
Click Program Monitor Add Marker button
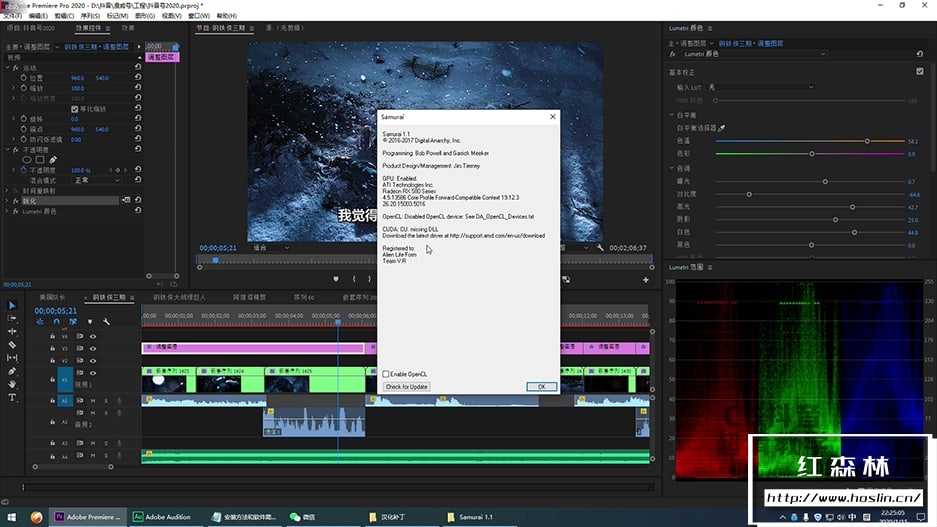tap(336, 279)
